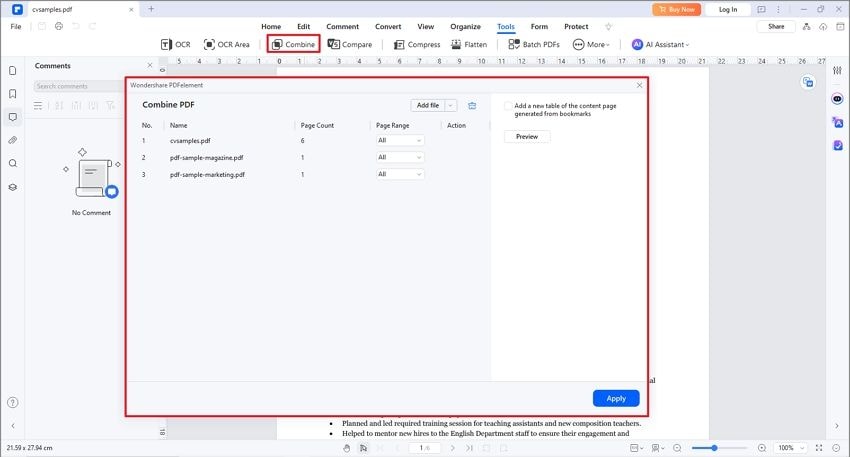Image resolution: width=850 pixels, height=457 pixels.
Task: Switch to the Home tab
Action: point(271,26)
